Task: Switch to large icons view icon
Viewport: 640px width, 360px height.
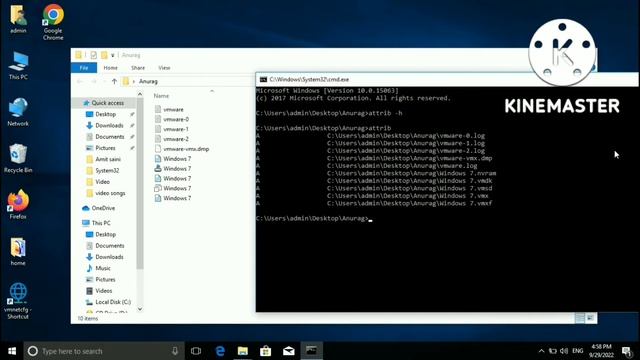Action: 590,318
